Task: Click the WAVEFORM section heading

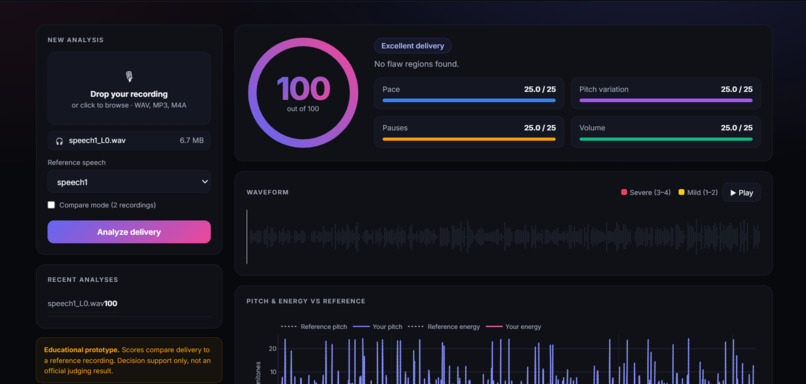Action: point(267,192)
